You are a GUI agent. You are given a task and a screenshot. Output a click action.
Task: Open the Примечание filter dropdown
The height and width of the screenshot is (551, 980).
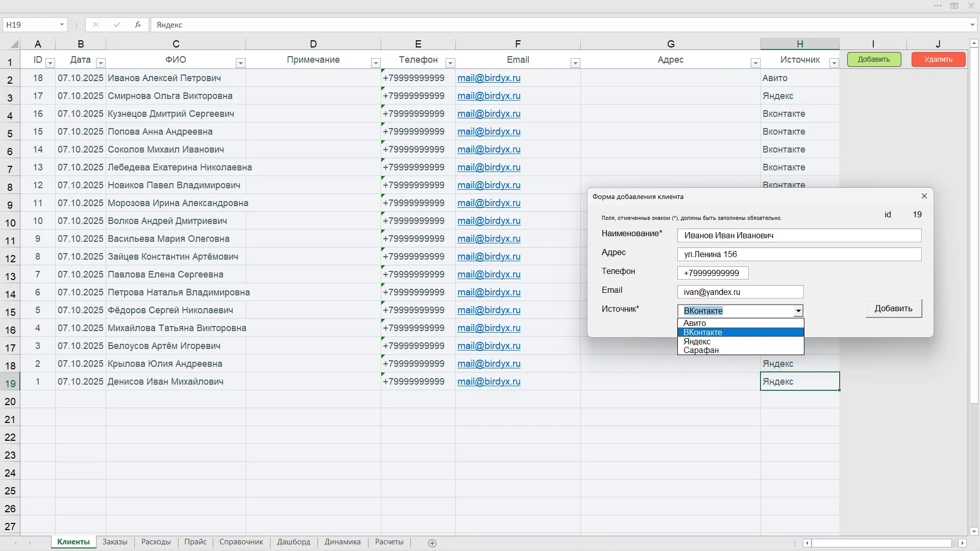click(x=376, y=63)
